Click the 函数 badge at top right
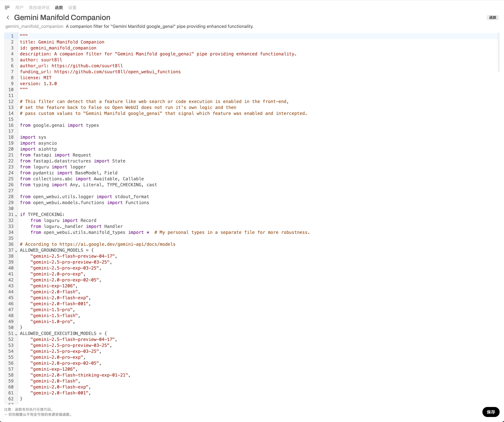 coord(493,18)
